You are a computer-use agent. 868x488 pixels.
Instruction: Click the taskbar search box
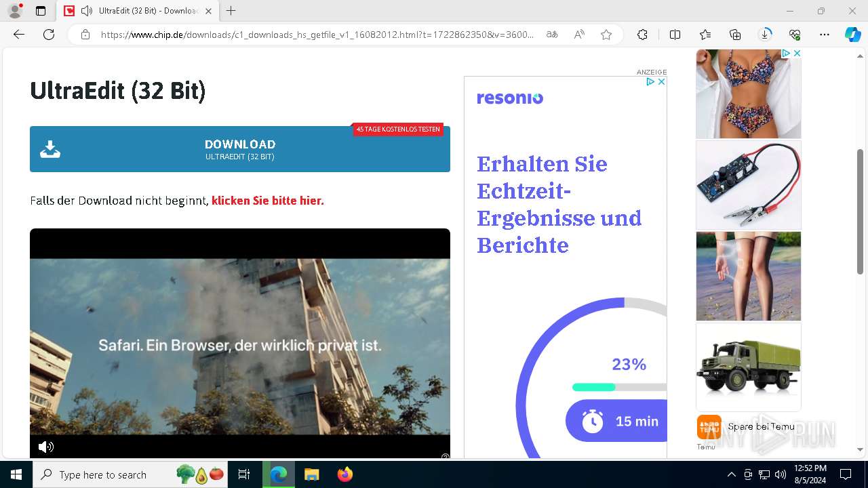[132, 474]
